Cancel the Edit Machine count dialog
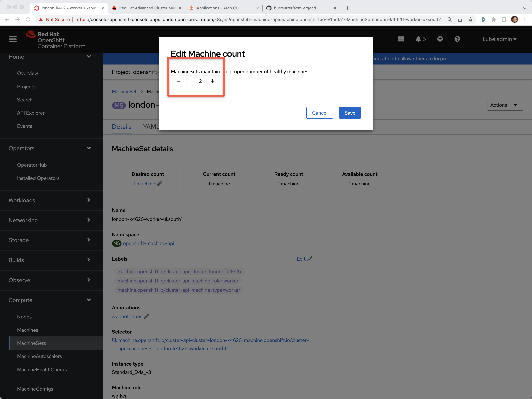 pos(319,113)
